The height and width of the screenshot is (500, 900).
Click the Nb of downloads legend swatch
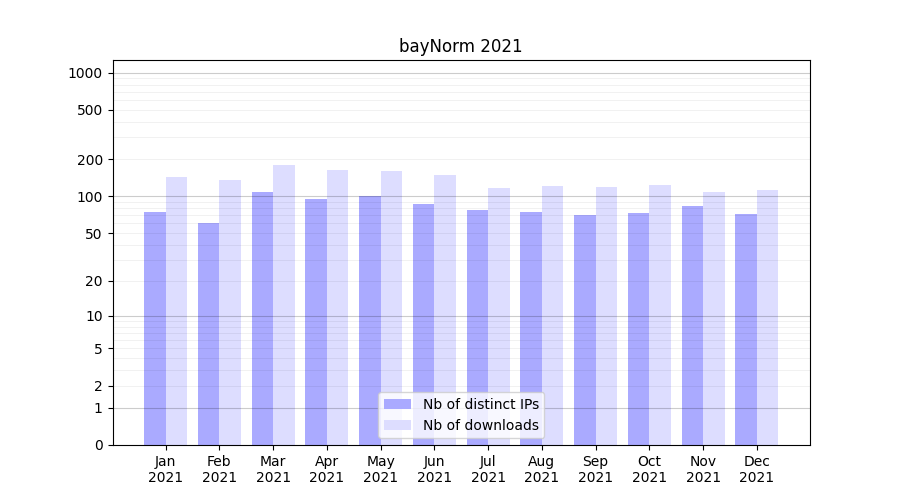point(397,425)
